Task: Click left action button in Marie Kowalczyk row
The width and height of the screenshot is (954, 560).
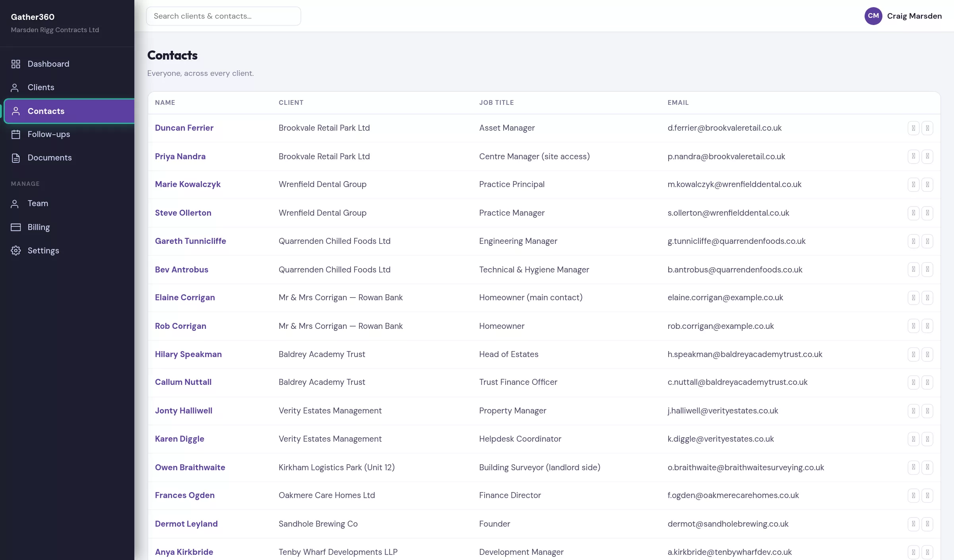Action: click(913, 184)
